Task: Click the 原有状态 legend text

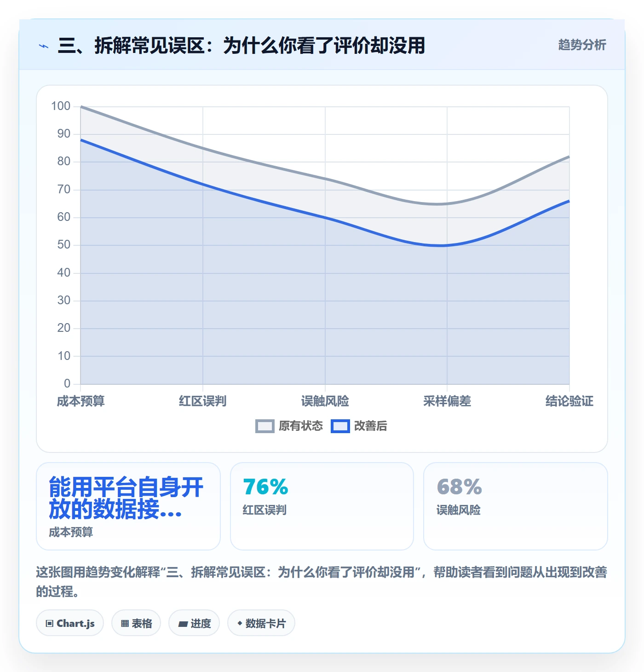Action: (301, 426)
